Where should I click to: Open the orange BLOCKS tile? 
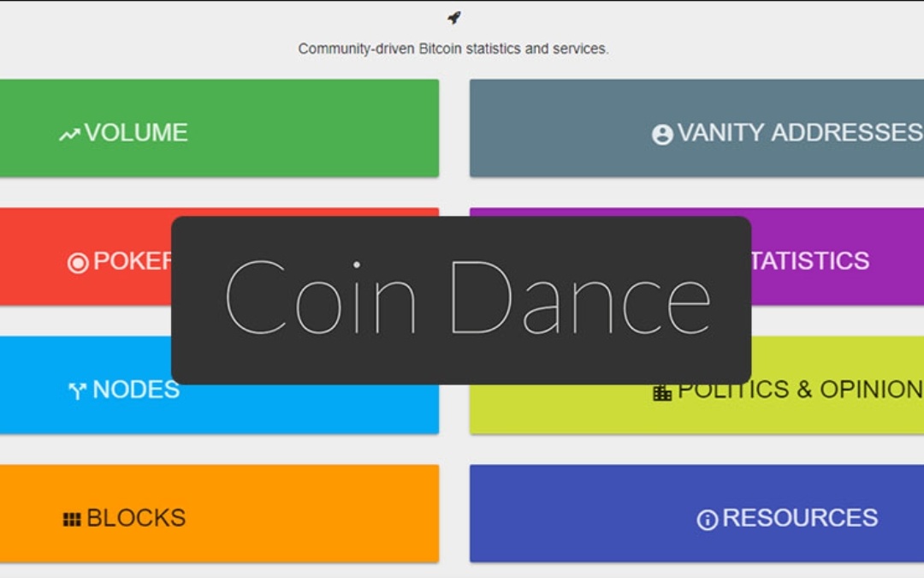[219, 513]
